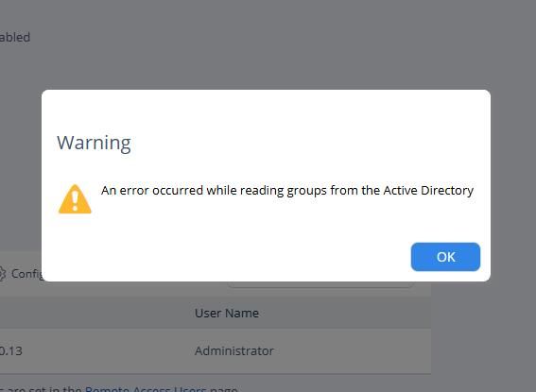Select the Administrator user name cell

coord(234,350)
